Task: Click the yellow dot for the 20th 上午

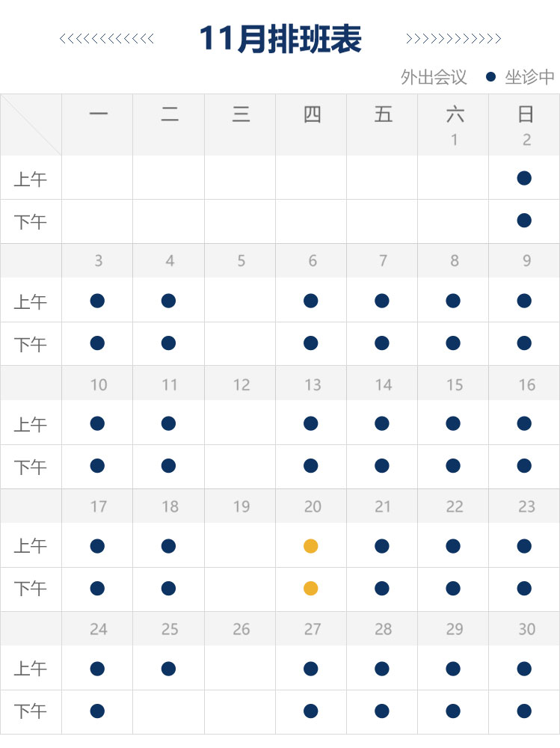Action: (x=311, y=546)
